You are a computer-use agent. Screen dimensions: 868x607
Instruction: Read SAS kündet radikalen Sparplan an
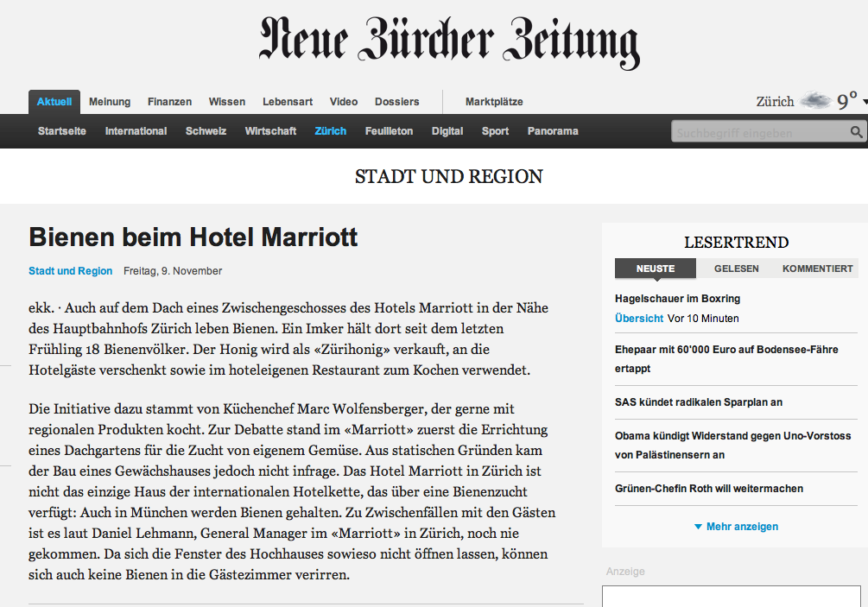pos(699,402)
